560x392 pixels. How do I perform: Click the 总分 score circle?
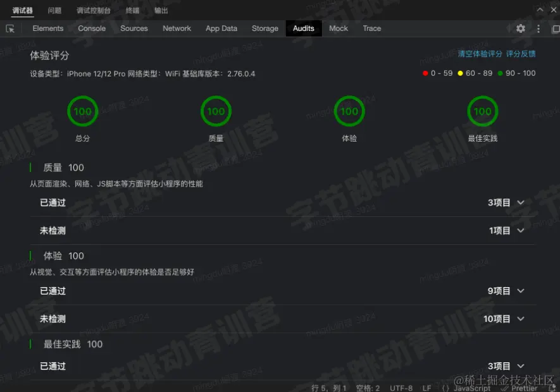(82, 111)
